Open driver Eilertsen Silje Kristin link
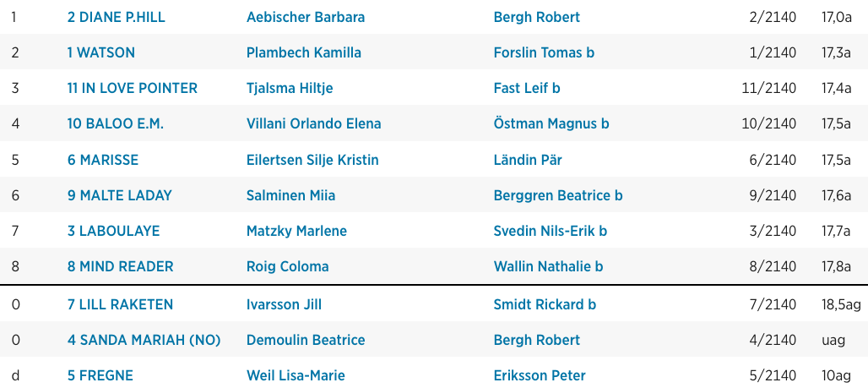Image resolution: width=868 pixels, height=388 pixels. click(312, 161)
